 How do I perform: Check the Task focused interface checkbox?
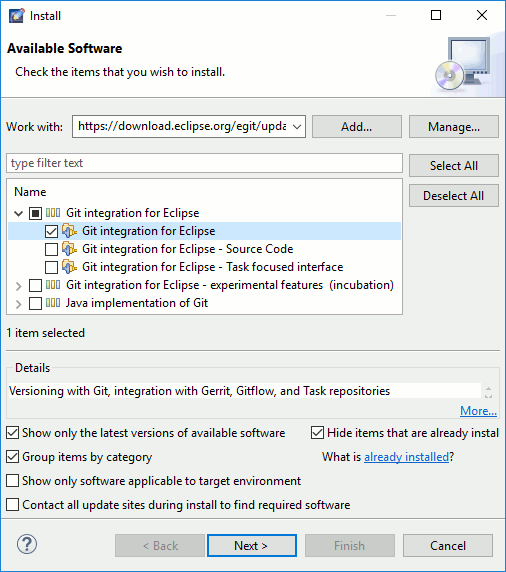[51, 267]
